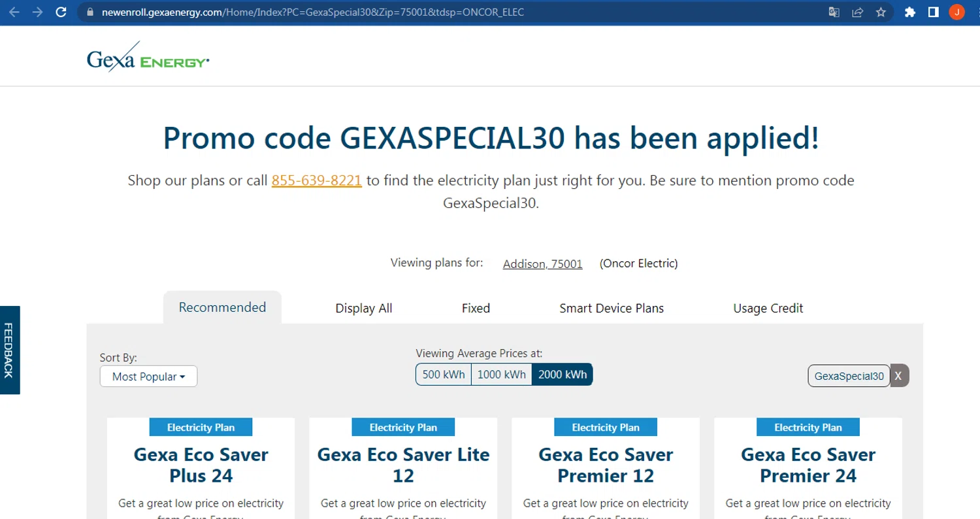
Task: Click the padlock site info icon
Action: point(90,12)
